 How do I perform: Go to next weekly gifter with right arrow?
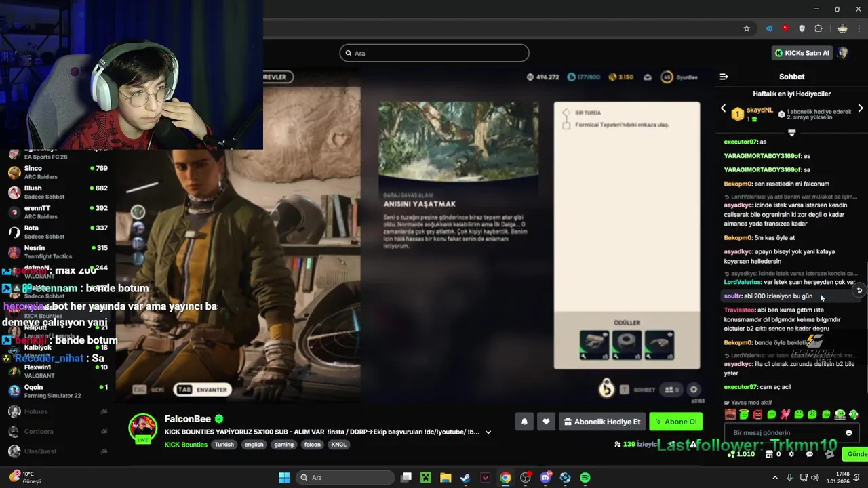click(x=861, y=108)
